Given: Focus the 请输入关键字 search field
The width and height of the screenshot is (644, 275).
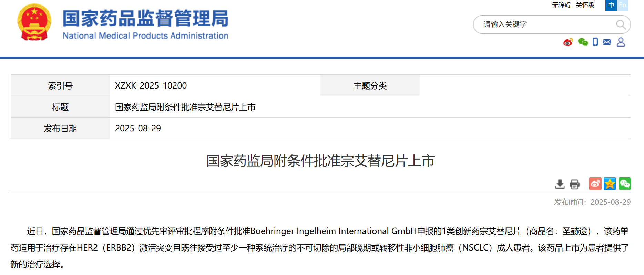Looking at the screenshot, I should coord(544,24).
